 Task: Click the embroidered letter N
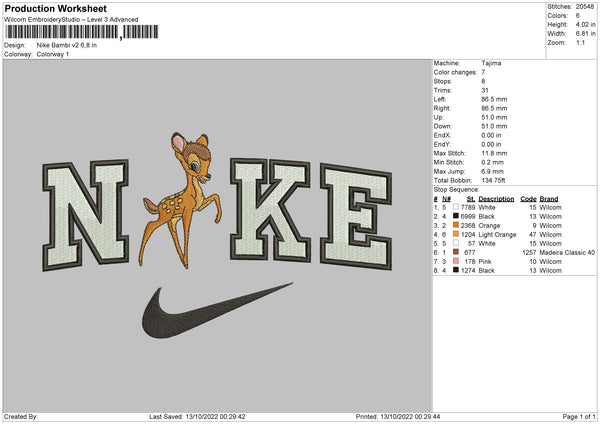coord(85,215)
